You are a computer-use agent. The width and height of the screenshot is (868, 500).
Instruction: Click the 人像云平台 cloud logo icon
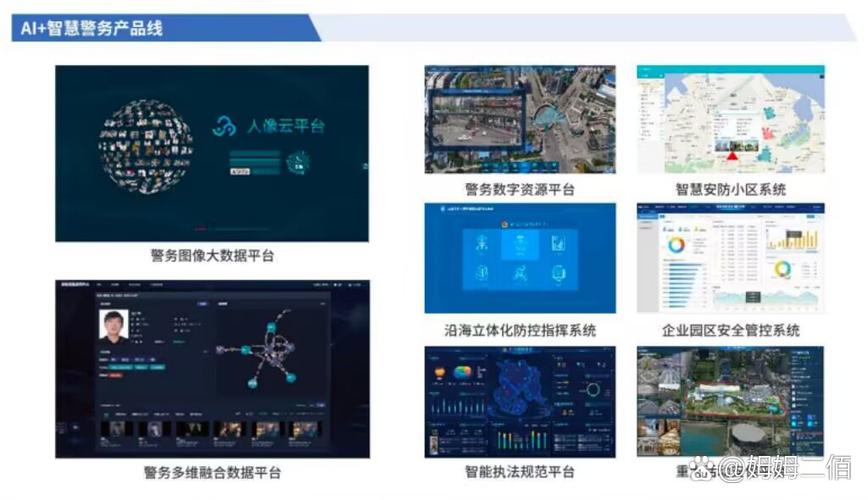pos(225,126)
